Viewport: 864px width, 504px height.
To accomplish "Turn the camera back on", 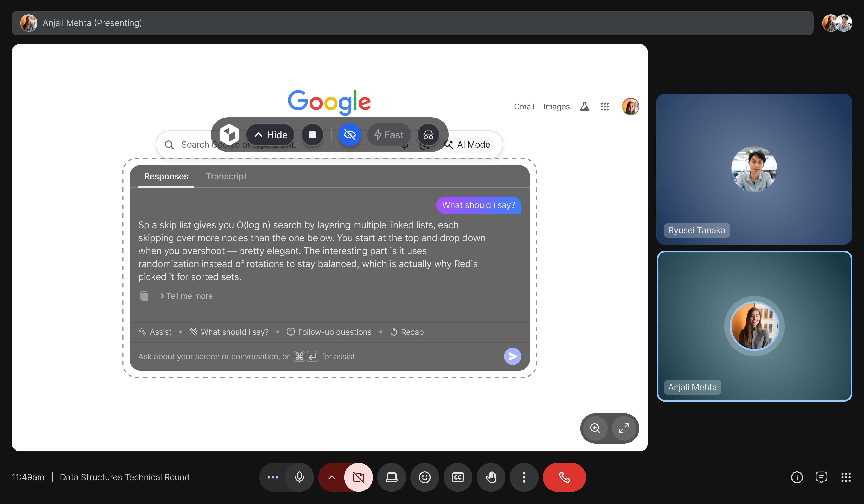I will point(358,477).
